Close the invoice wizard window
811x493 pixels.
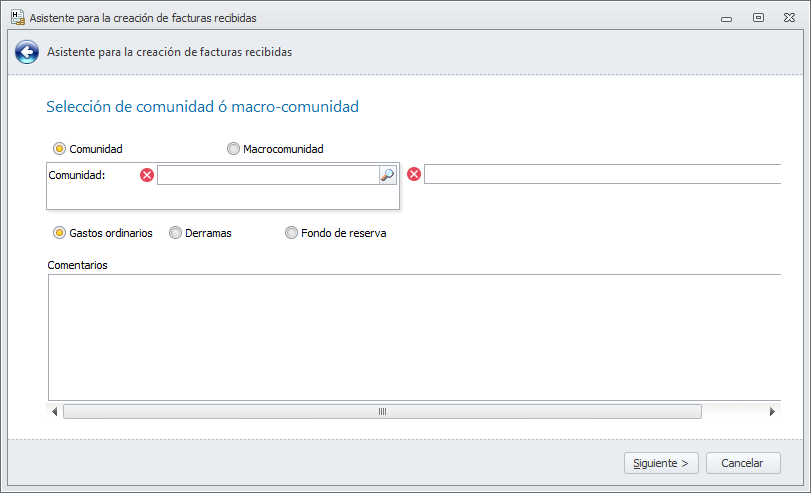pos(789,17)
